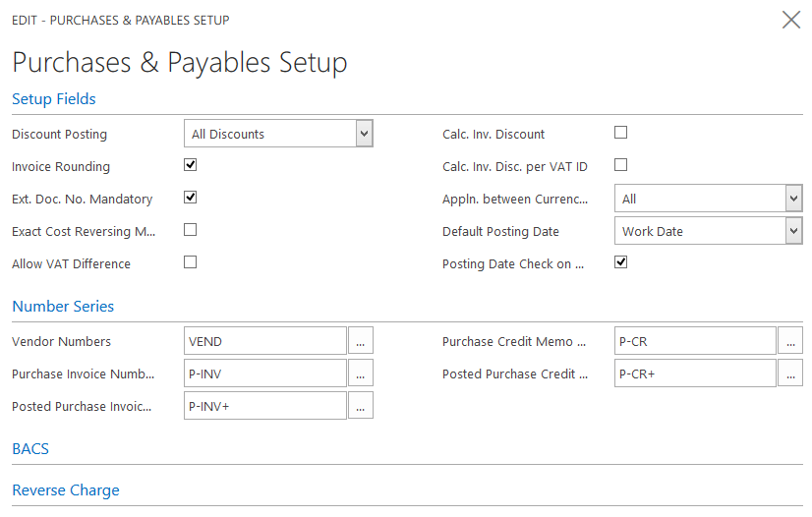Open the Discount Posting dropdown
The width and height of the screenshot is (812, 517).
pos(364,134)
